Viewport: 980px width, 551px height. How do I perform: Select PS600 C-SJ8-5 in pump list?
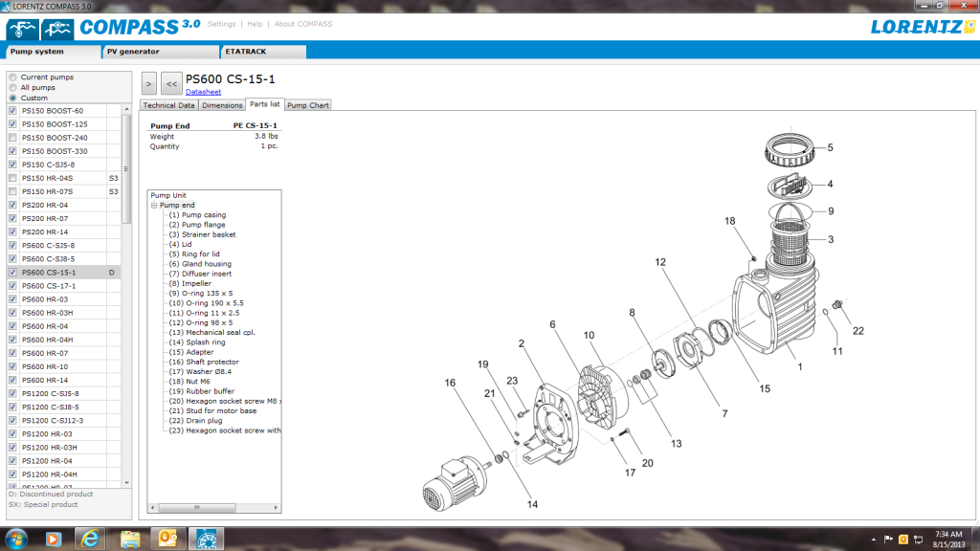point(64,258)
